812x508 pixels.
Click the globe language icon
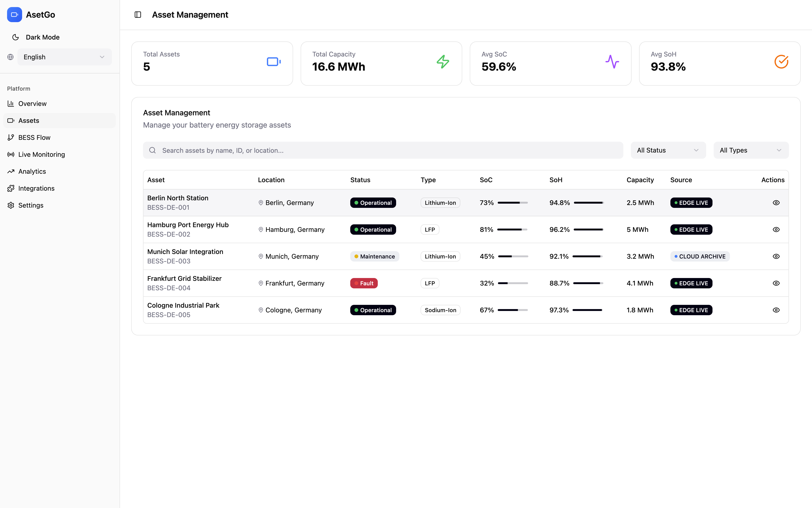10,57
